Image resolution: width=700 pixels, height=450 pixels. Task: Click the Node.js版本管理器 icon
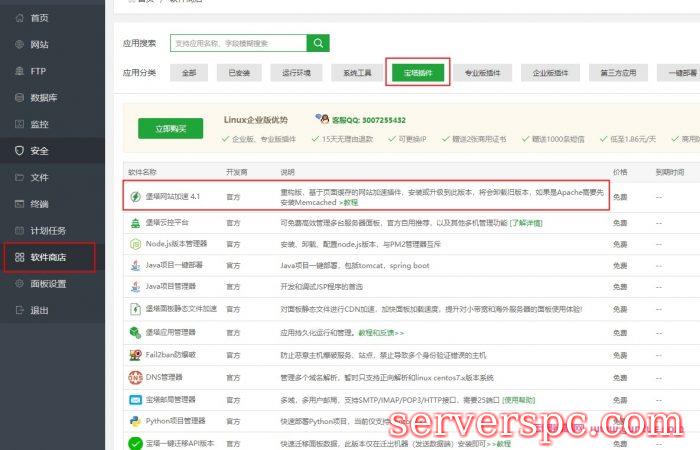(x=135, y=243)
